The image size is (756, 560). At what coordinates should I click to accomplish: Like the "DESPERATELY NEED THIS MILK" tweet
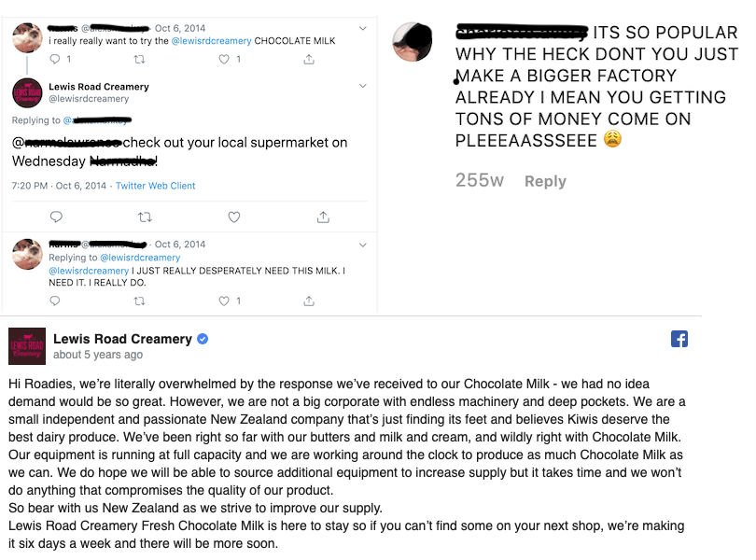coord(224,301)
